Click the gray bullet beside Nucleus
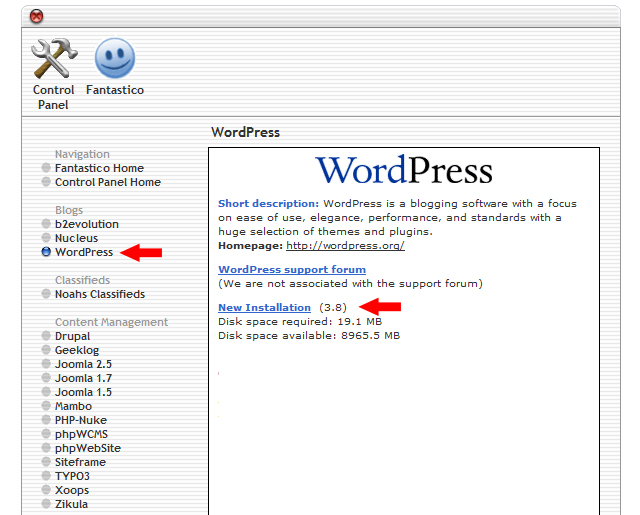The width and height of the screenshot is (640, 515). (x=46, y=237)
